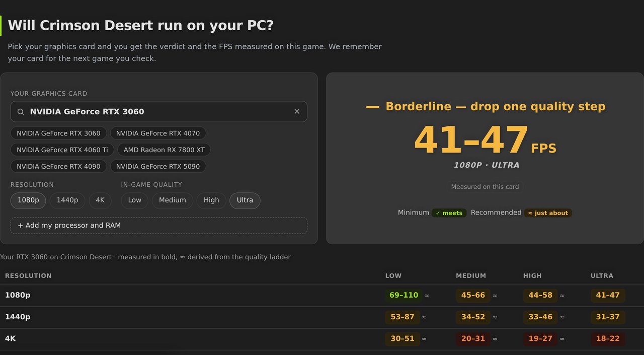Image resolution: width=644 pixels, height=355 pixels.
Task: Clear the graphics card search field
Action: click(x=297, y=111)
